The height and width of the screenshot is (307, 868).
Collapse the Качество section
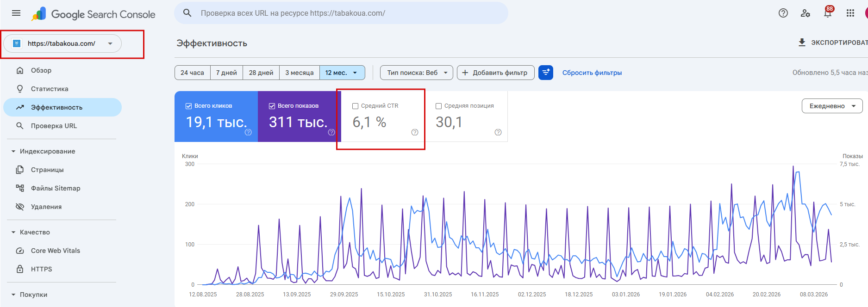(x=13, y=232)
